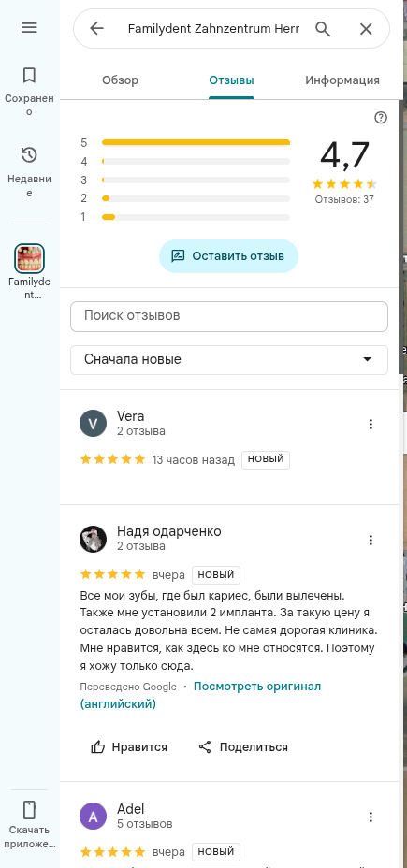Click the Download app phone icon

(29, 810)
